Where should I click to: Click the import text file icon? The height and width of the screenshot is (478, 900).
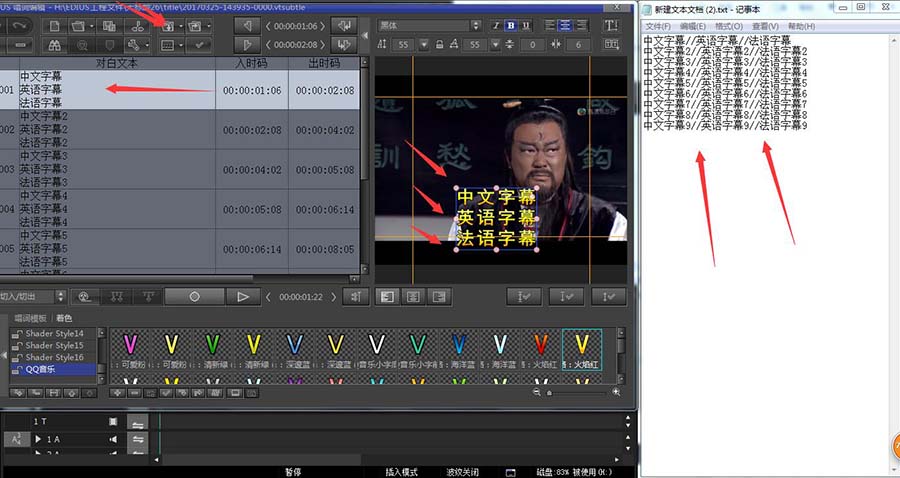point(168,26)
